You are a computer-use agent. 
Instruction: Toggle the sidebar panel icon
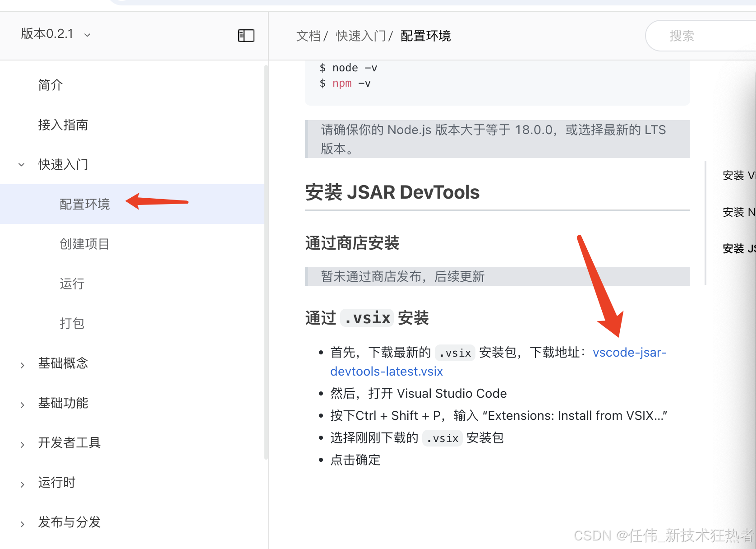tap(246, 36)
